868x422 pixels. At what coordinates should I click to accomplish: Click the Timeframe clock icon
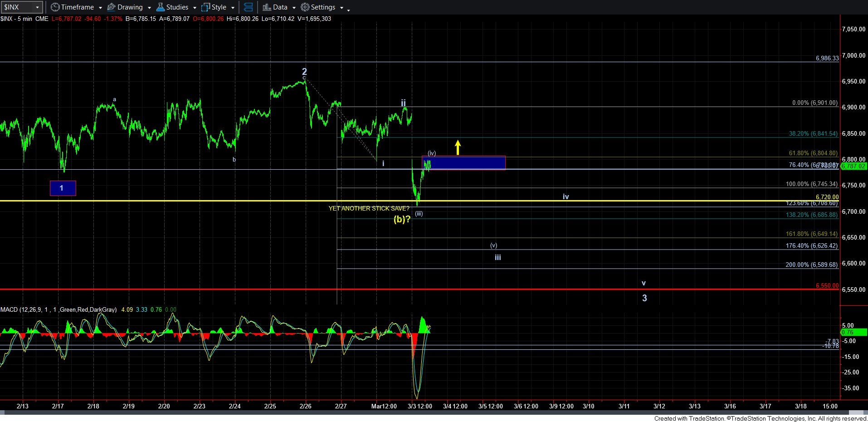click(55, 7)
